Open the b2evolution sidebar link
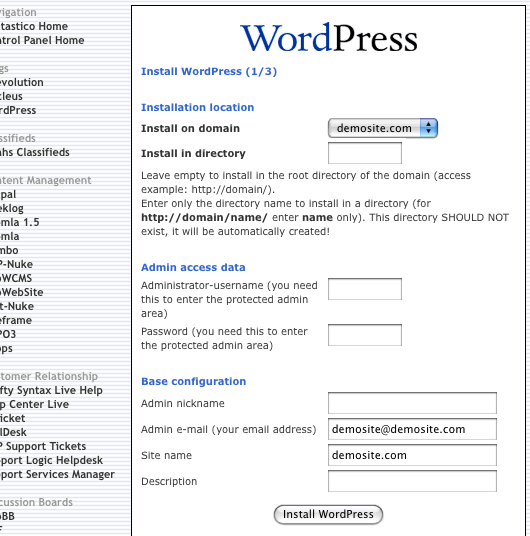This screenshot has width=530, height=536. click(22, 82)
